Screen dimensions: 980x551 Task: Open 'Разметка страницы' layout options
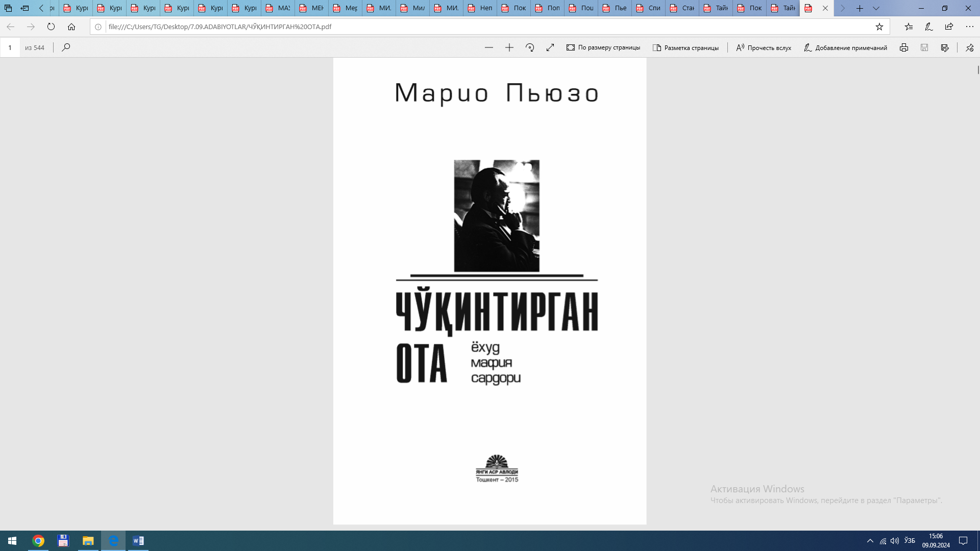[685, 47]
